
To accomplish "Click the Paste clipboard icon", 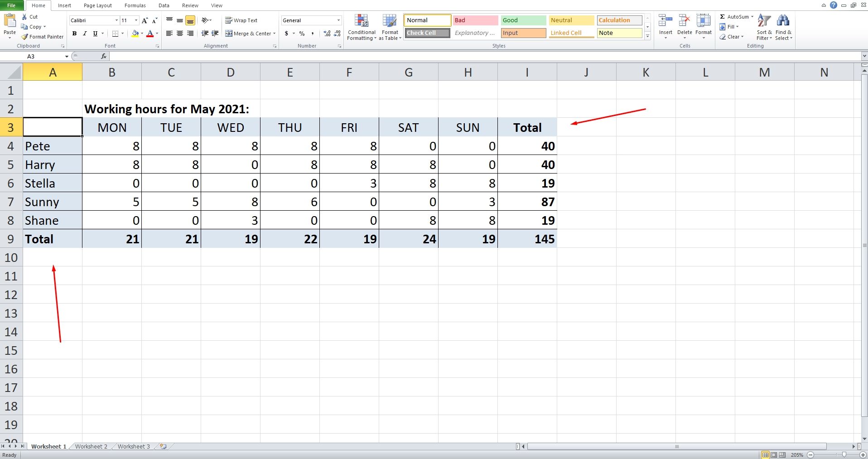I will [10, 21].
